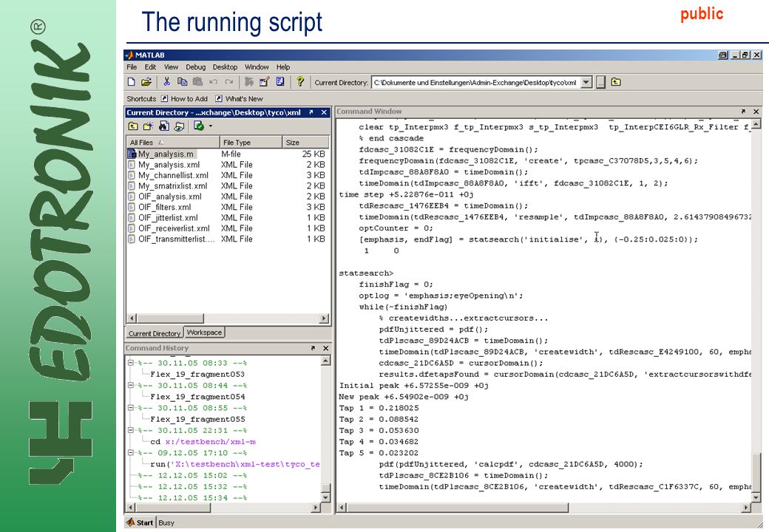Click the Open file folder icon
The width and height of the screenshot is (769, 532).
point(146,82)
